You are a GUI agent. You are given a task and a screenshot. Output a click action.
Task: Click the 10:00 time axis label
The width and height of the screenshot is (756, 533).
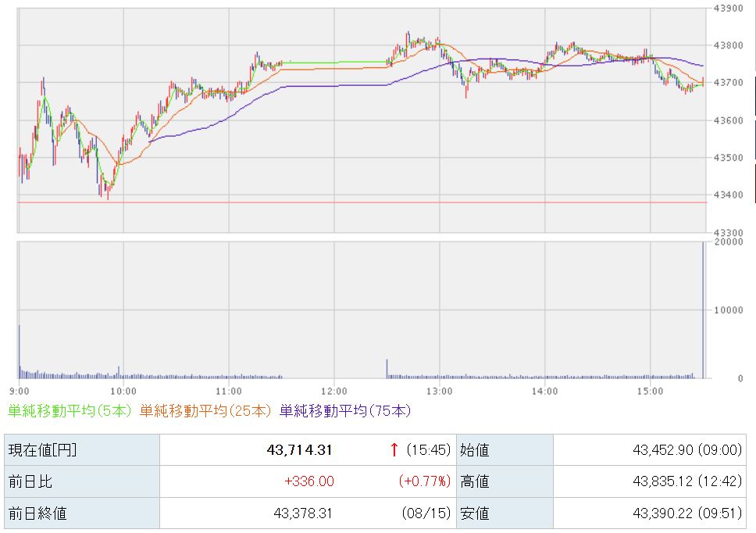(123, 392)
